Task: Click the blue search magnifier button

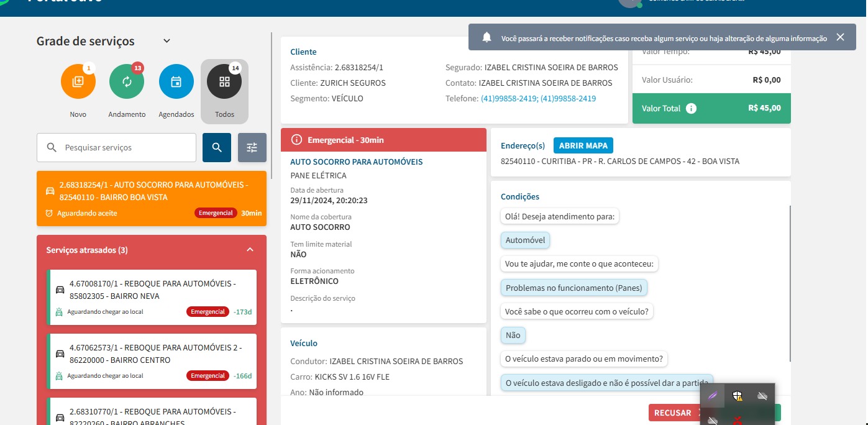Action: coord(217,148)
